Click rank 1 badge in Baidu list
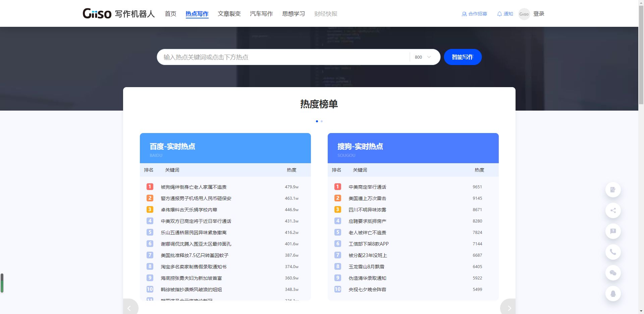 click(150, 187)
